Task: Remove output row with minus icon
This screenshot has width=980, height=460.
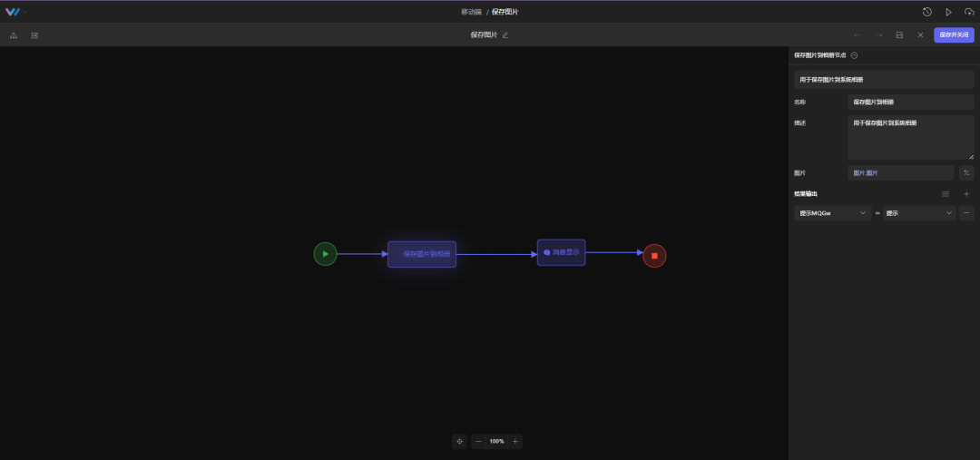Action: pyautogui.click(x=966, y=213)
